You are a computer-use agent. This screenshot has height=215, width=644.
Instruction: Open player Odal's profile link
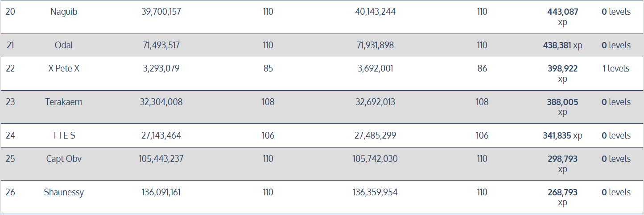click(64, 45)
